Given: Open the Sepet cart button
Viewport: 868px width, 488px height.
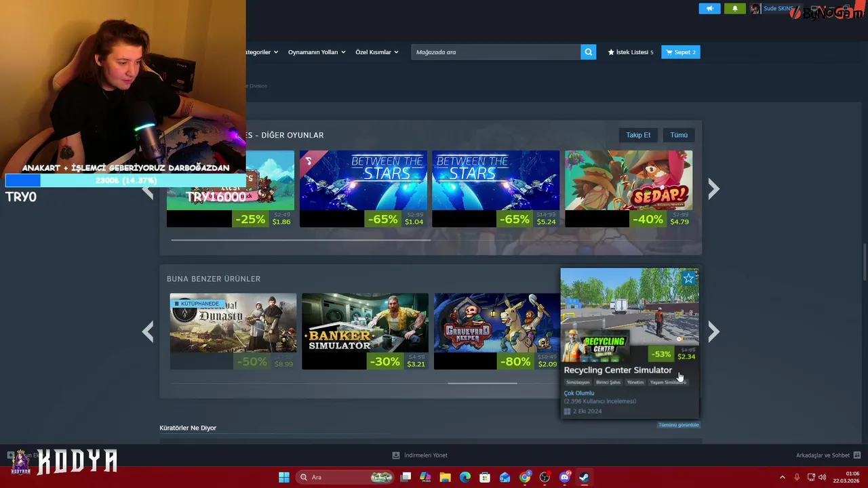Looking at the screenshot, I should (x=681, y=52).
